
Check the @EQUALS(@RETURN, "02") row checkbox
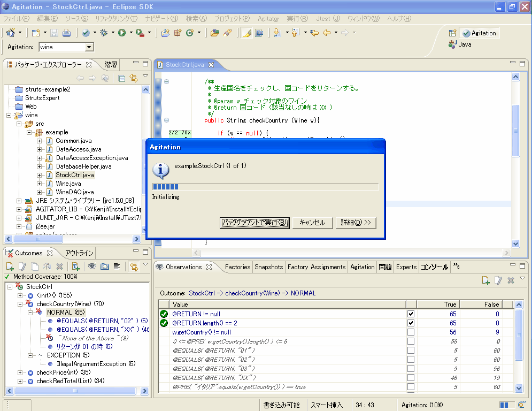click(411, 360)
